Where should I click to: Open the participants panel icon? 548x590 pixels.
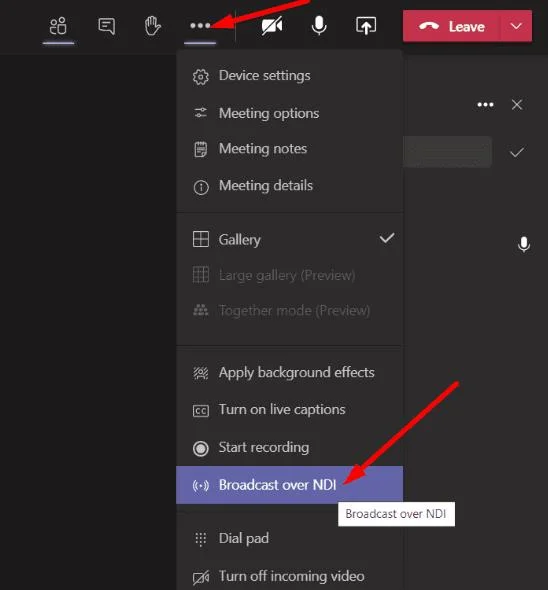[58, 26]
